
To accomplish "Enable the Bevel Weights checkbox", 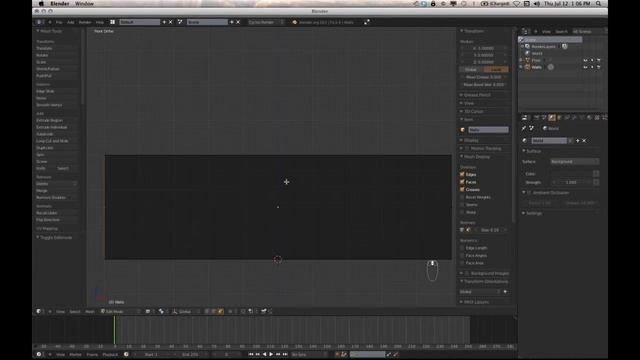I will [462, 197].
